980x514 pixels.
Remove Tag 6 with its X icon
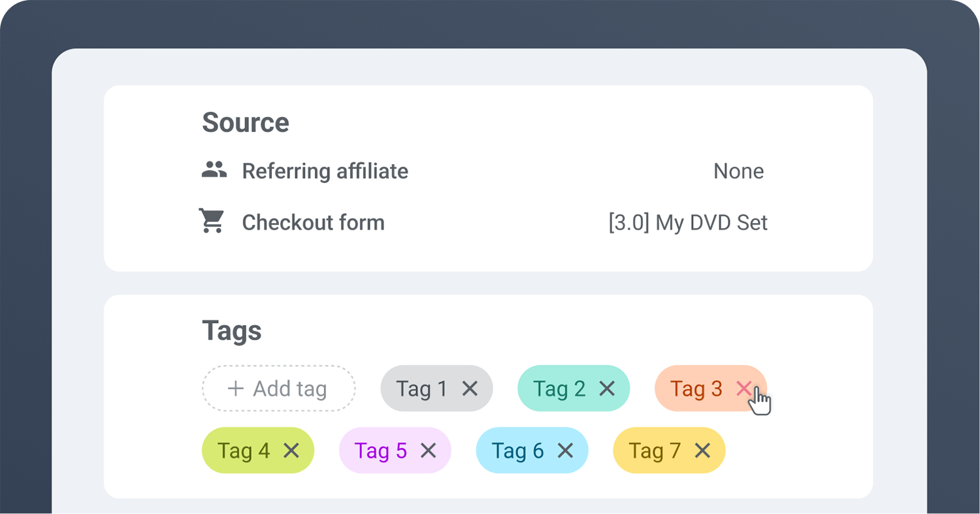click(x=565, y=451)
